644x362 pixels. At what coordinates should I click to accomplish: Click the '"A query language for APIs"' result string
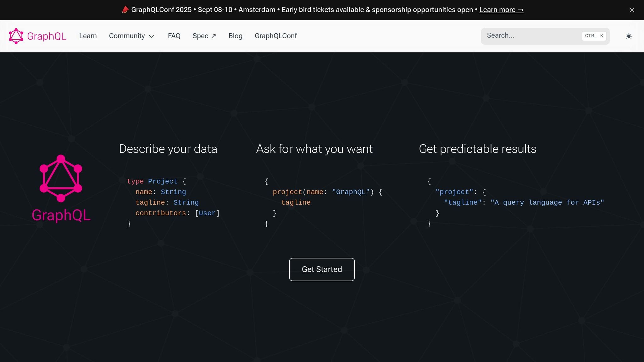(x=547, y=202)
